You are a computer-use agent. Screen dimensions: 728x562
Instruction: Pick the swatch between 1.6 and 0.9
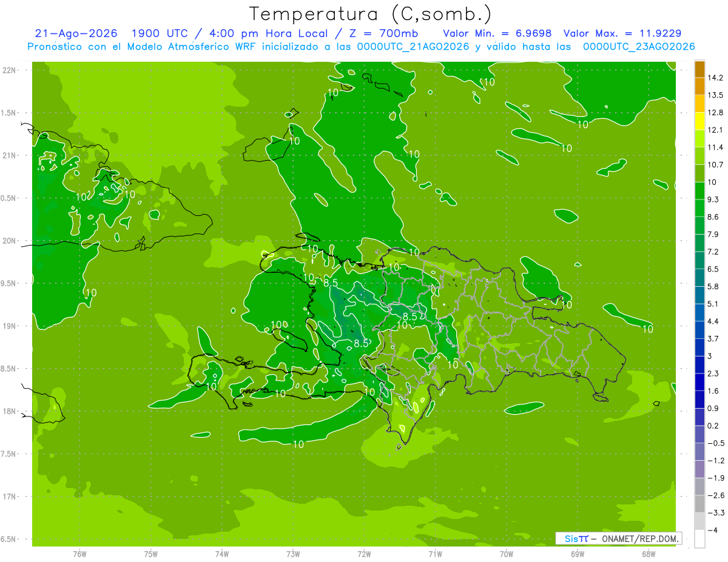[699, 400]
